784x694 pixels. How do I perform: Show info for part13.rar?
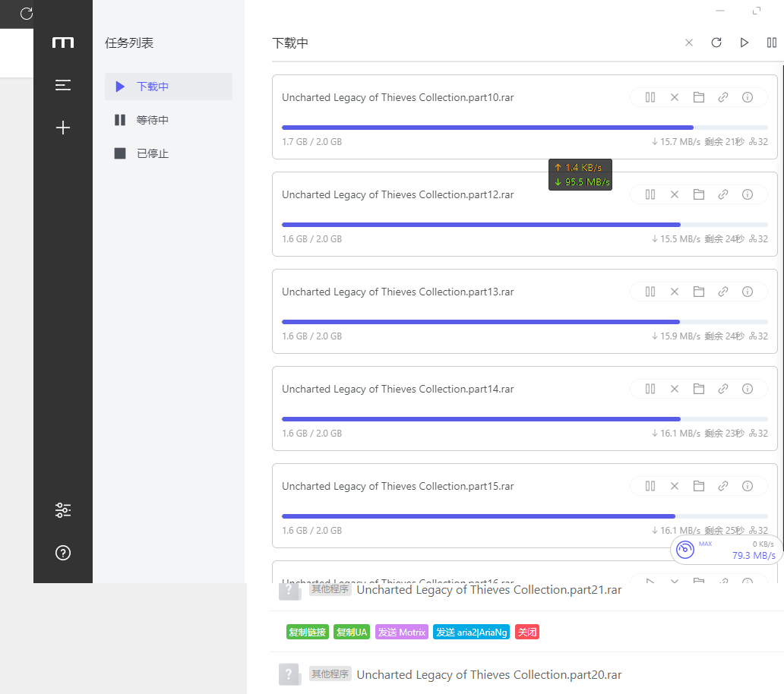[748, 292]
